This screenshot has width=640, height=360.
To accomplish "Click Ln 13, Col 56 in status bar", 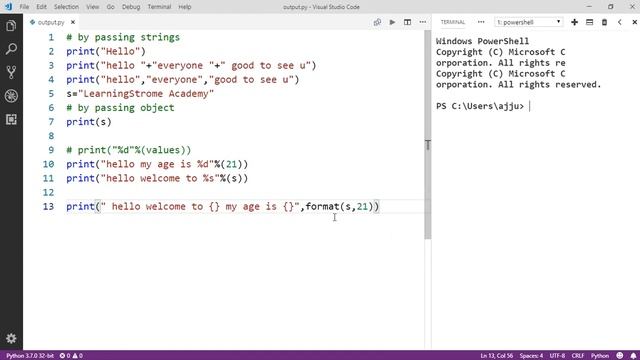I will click(x=496, y=356).
